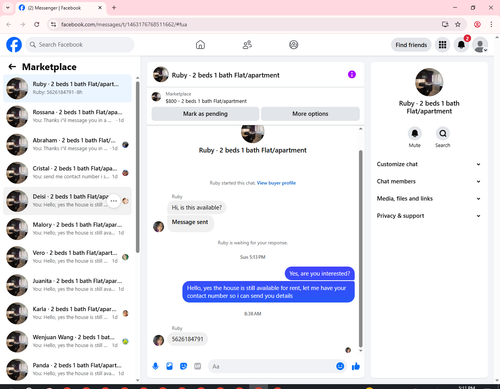The width and height of the screenshot is (500, 389).
Task: Choose a GIF icon
Action: coord(198,366)
